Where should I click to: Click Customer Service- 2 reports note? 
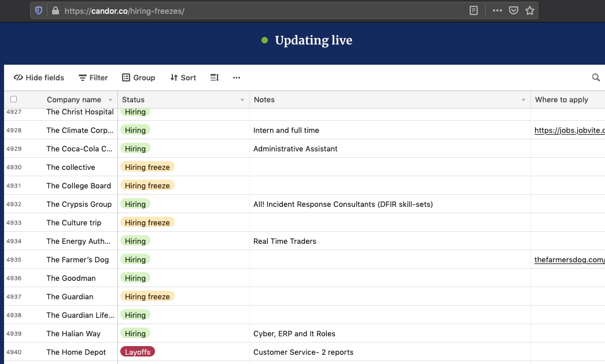point(303,352)
